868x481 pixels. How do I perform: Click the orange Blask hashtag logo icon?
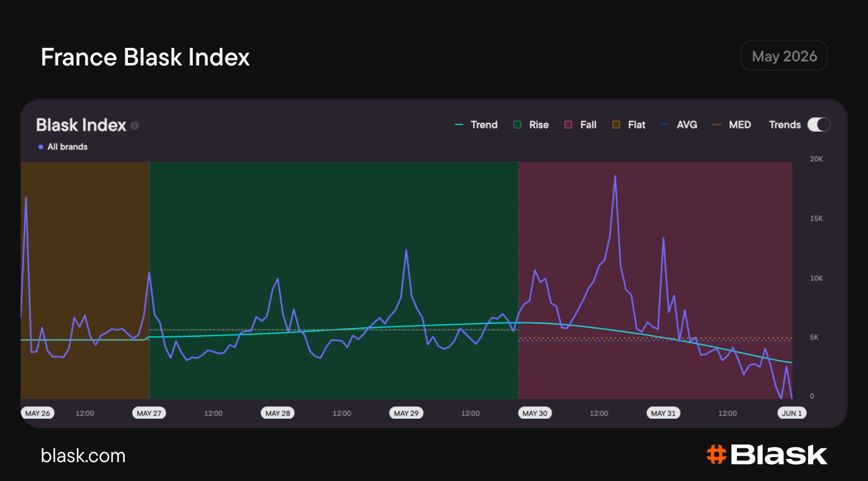tap(716, 455)
